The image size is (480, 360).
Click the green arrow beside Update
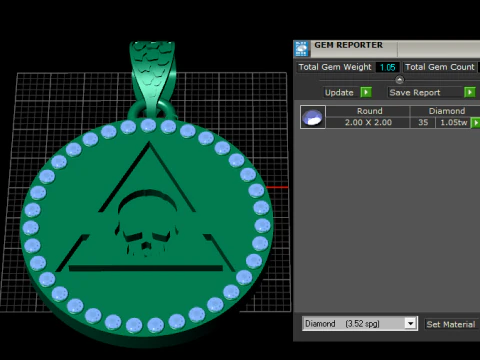point(366,92)
